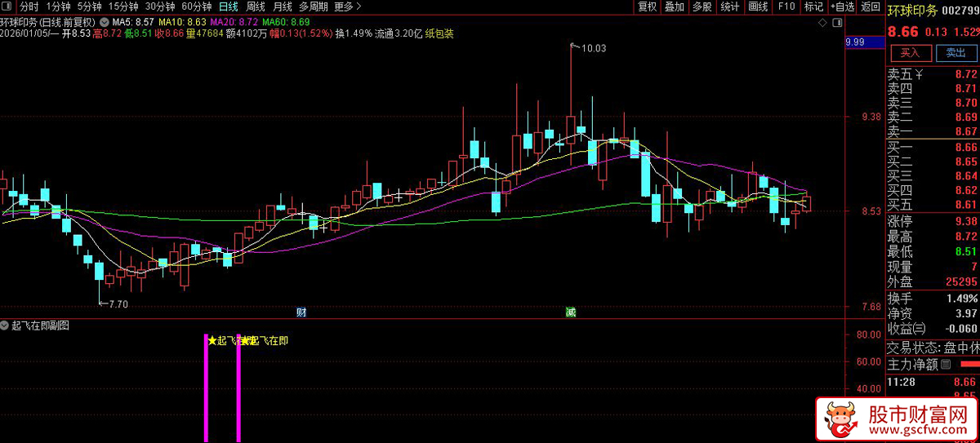The width and height of the screenshot is (980, 443).
Task: Click the 财 marker on the chart
Action: pyautogui.click(x=301, y=312)
